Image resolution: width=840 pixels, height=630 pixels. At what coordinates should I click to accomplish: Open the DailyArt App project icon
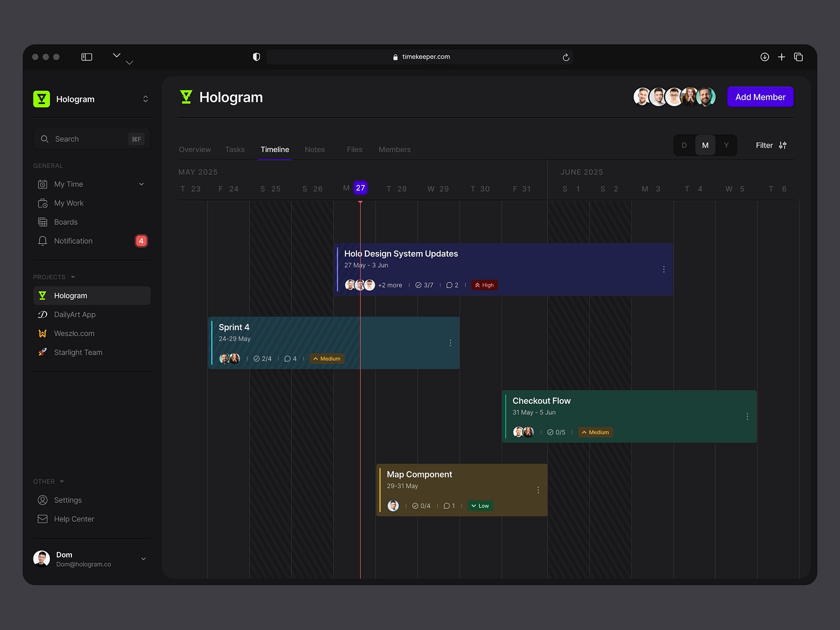pyautogui.click(x=43, y=314)
